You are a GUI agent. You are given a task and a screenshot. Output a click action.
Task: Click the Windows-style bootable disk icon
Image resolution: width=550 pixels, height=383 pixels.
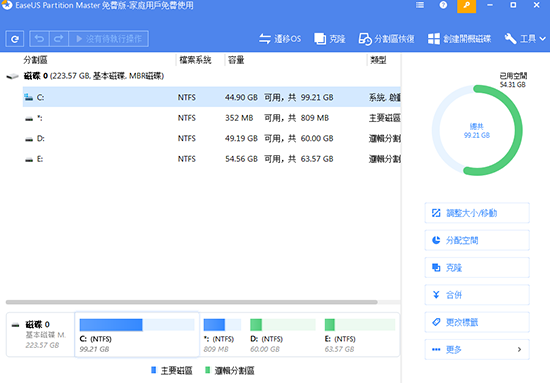434,39
